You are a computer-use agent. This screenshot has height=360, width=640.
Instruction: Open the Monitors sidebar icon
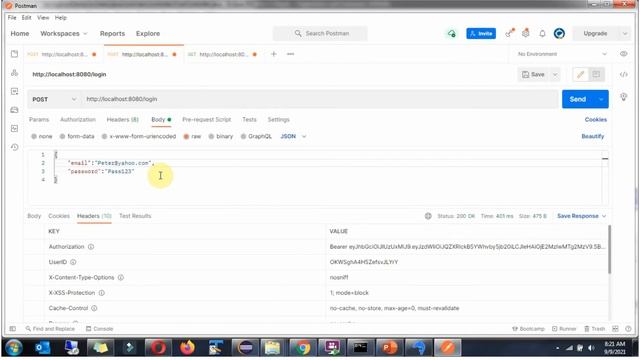[14, 129]
